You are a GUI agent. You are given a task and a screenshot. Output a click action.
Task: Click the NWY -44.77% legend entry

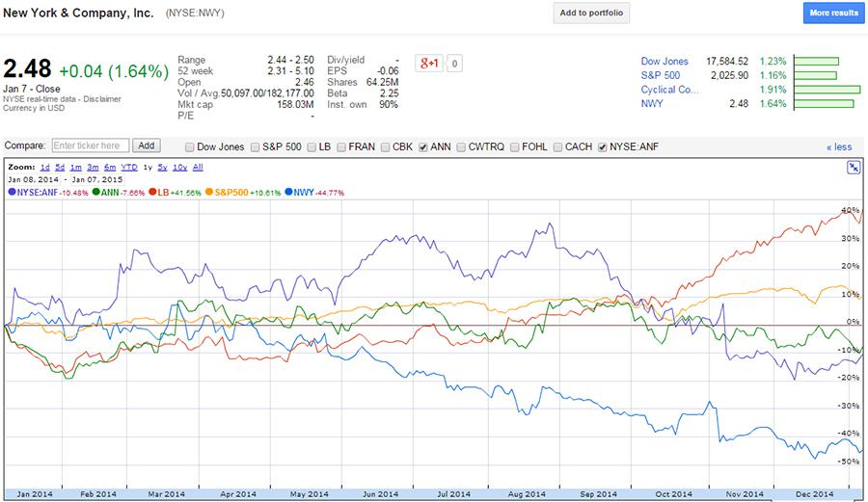(314, 193)
